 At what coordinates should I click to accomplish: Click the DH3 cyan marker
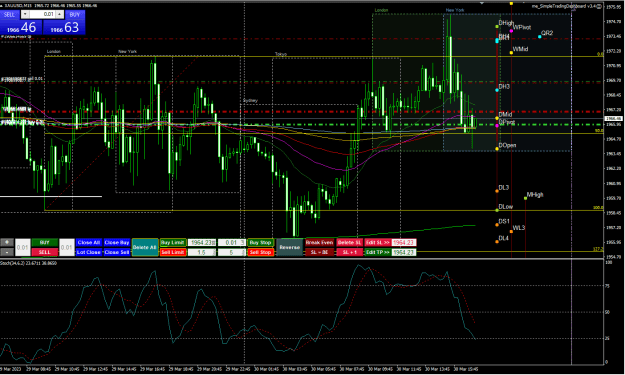pyautogui.click(x=497, y=90)
